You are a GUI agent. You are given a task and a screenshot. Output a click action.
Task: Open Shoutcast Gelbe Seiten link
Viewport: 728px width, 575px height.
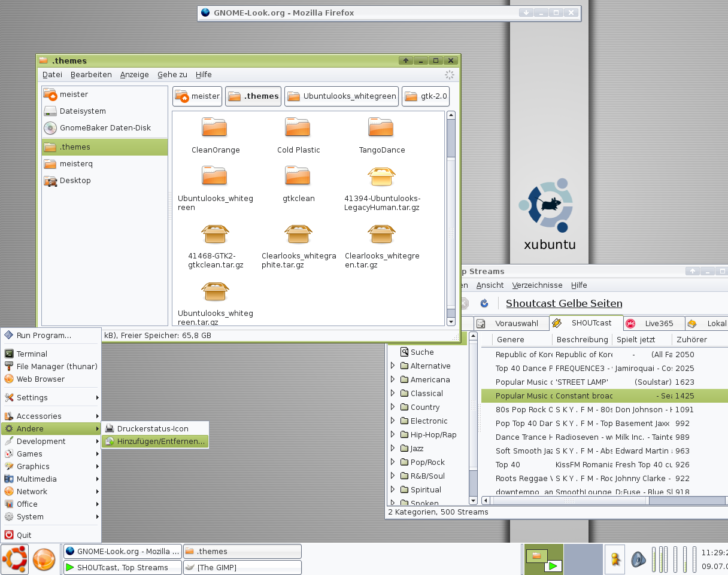(564, 303)
